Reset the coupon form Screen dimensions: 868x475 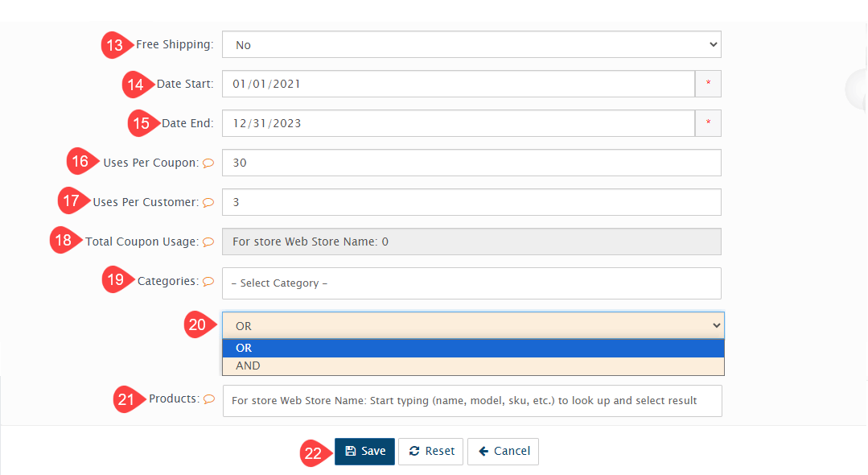pos(431,452)
